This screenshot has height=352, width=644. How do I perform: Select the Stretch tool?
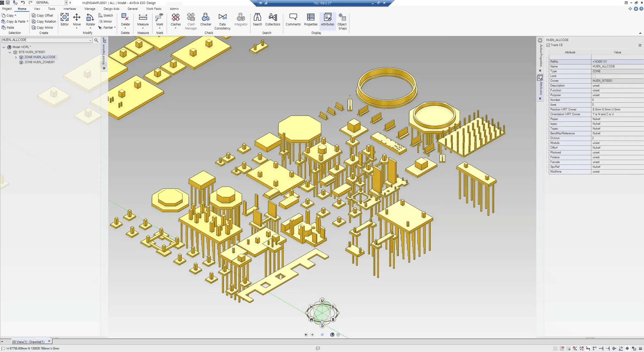pos(106,15)
